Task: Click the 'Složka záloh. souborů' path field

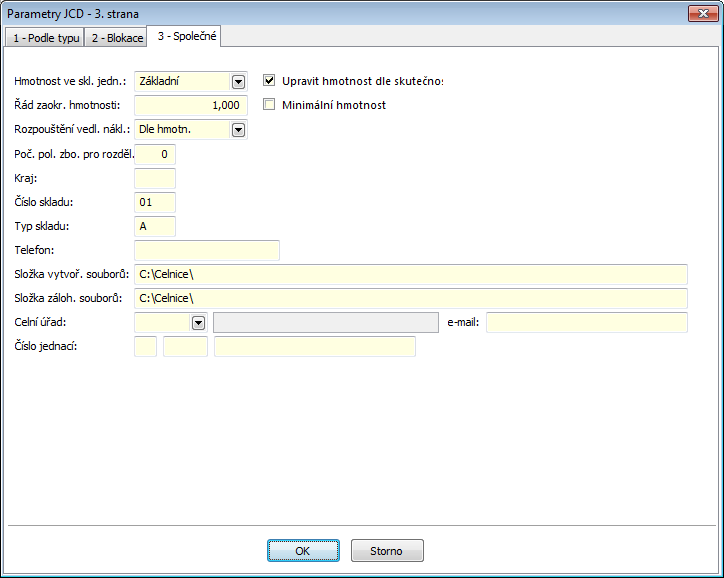Action: (x=411, y=298)
